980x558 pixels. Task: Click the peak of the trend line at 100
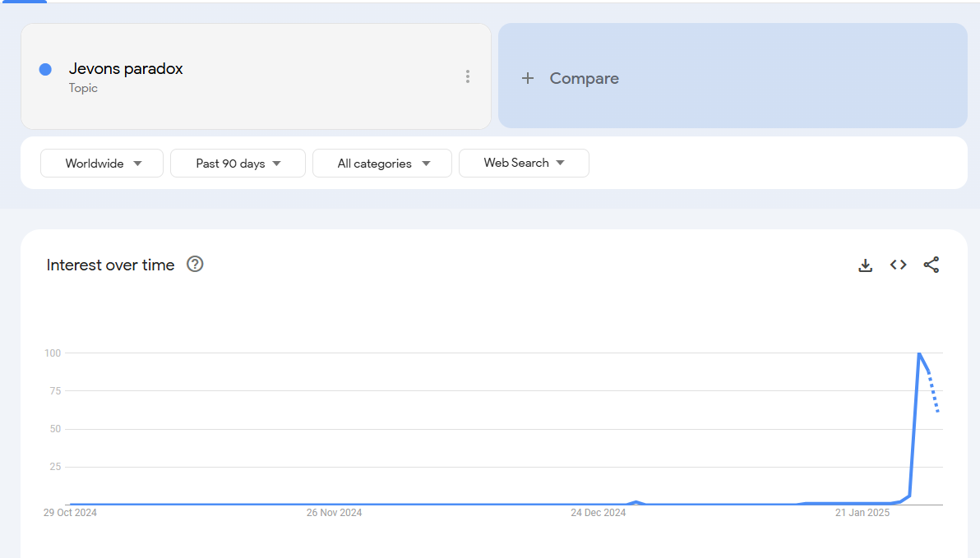click(x=919, y=353)
